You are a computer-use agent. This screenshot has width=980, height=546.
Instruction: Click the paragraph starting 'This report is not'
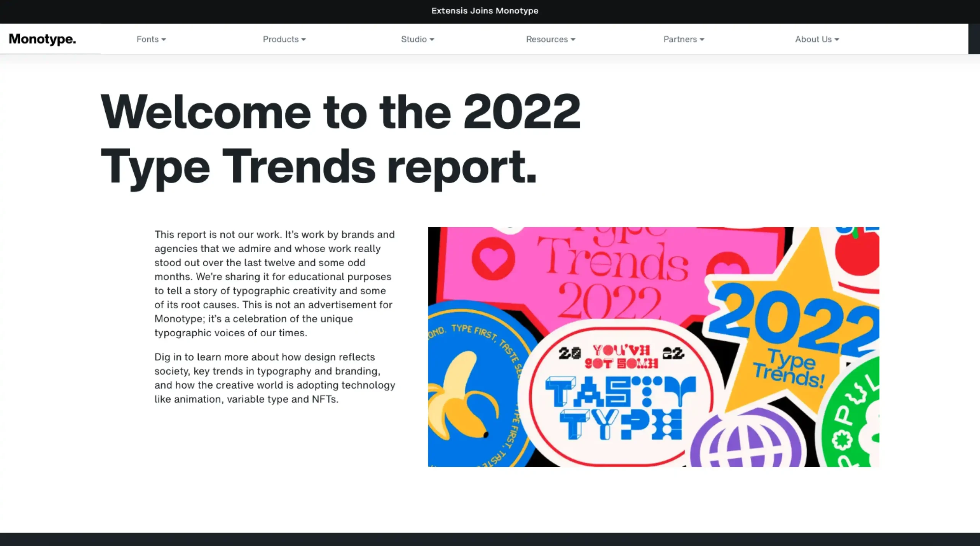[x=275, y=284]
